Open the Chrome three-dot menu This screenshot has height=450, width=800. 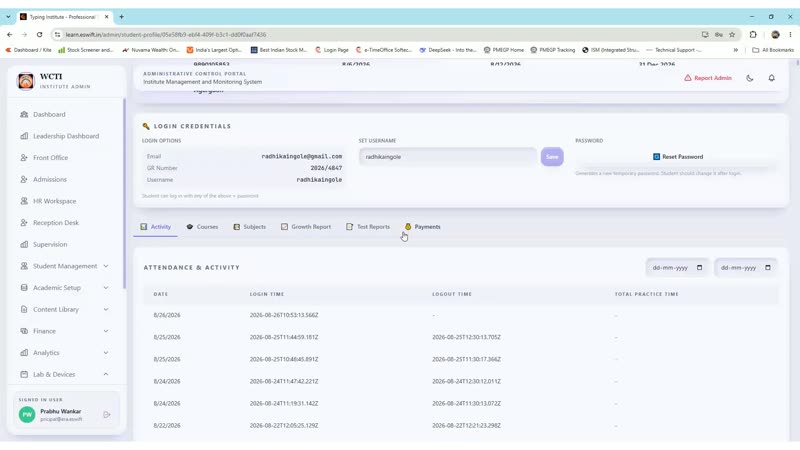click(x=790, y=35)
